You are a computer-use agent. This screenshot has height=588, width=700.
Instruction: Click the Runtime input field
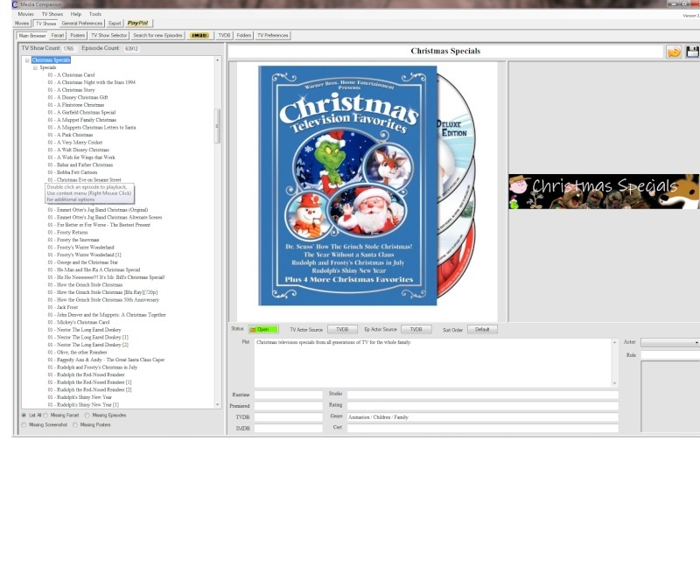coord(289,395)
